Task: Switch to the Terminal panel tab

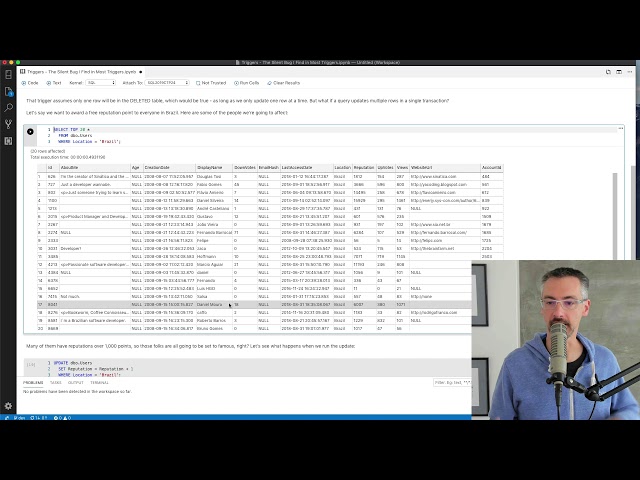Action: (99, 383)
